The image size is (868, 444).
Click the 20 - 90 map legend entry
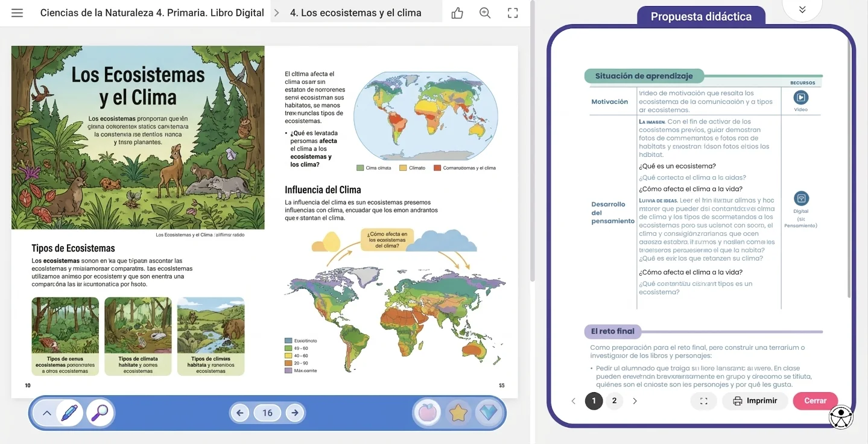[296, 363]
